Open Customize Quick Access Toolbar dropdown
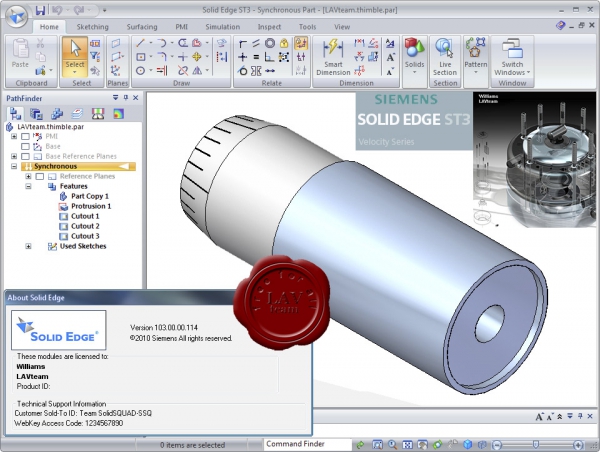The height and width of the screenshot is (452, 600). [x=104, y=10]
